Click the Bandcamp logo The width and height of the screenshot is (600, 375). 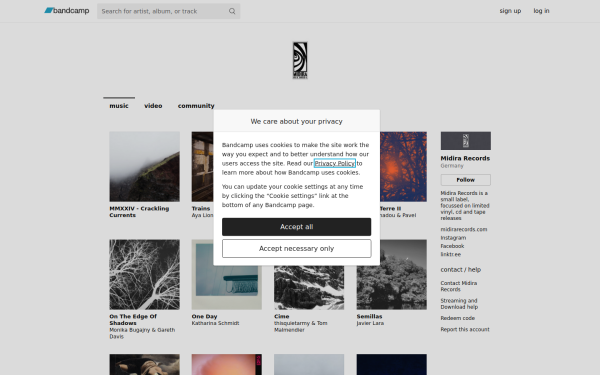pyautogui.click(x=67, y=11)
